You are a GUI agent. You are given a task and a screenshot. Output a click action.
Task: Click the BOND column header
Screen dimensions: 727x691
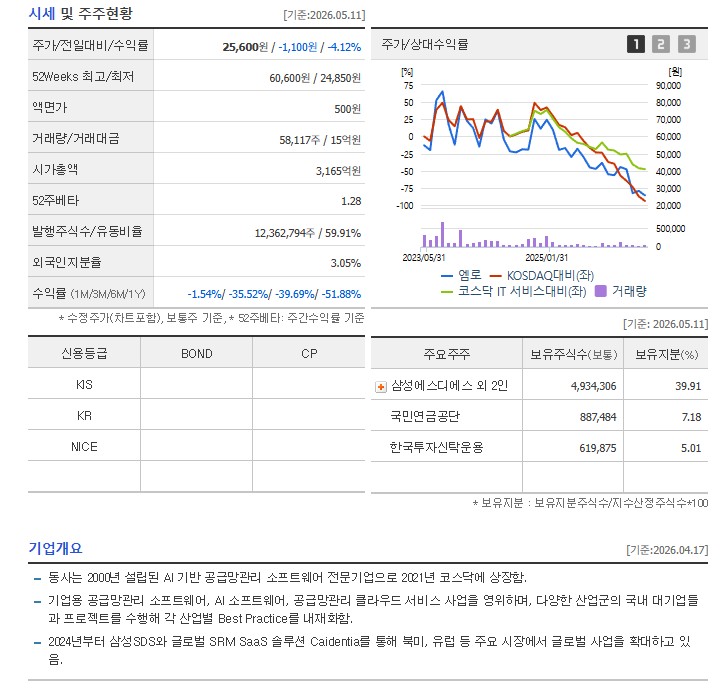click(x=197, y=354)
